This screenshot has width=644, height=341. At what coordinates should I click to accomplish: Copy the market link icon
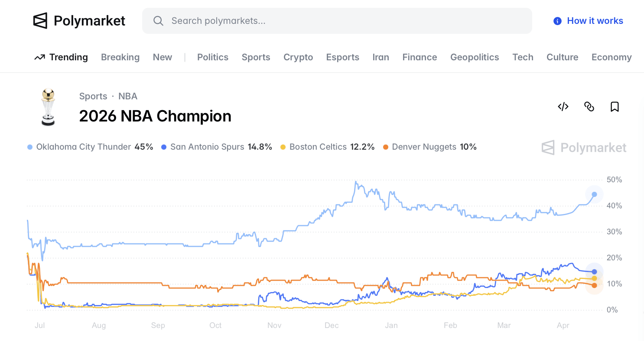point(589,106)
